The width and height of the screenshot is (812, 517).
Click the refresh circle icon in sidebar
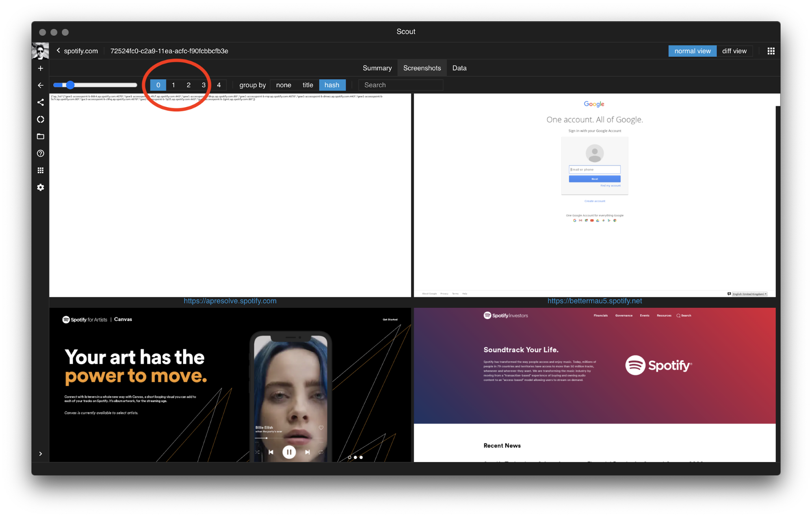coord(40,119)
